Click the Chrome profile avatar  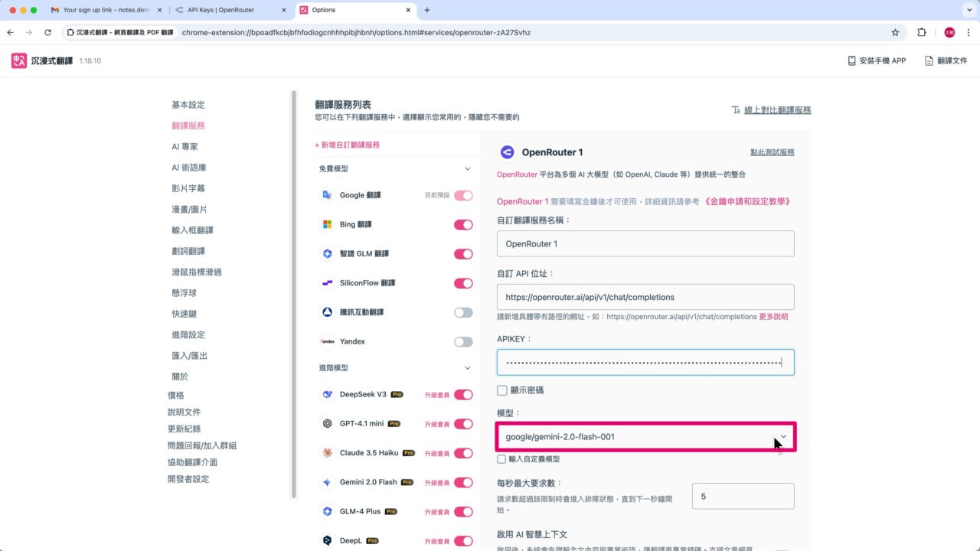point(949,33)
